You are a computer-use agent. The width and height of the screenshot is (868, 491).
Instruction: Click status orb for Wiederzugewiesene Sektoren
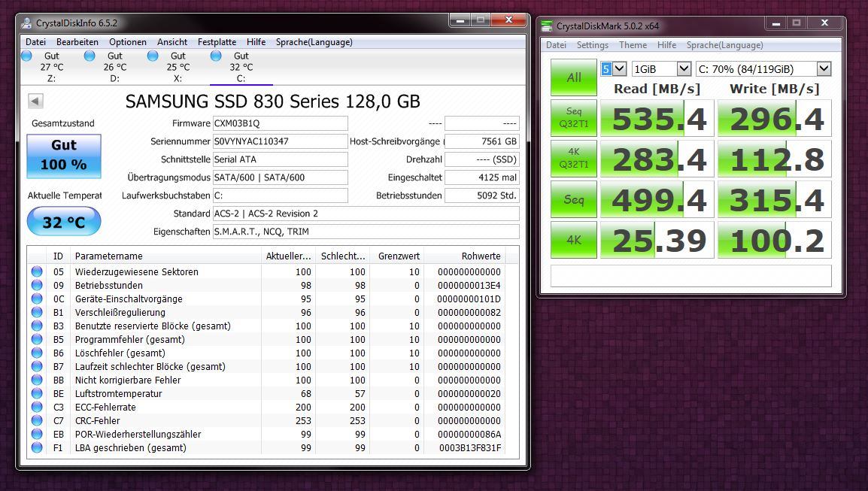coord(37,271)
